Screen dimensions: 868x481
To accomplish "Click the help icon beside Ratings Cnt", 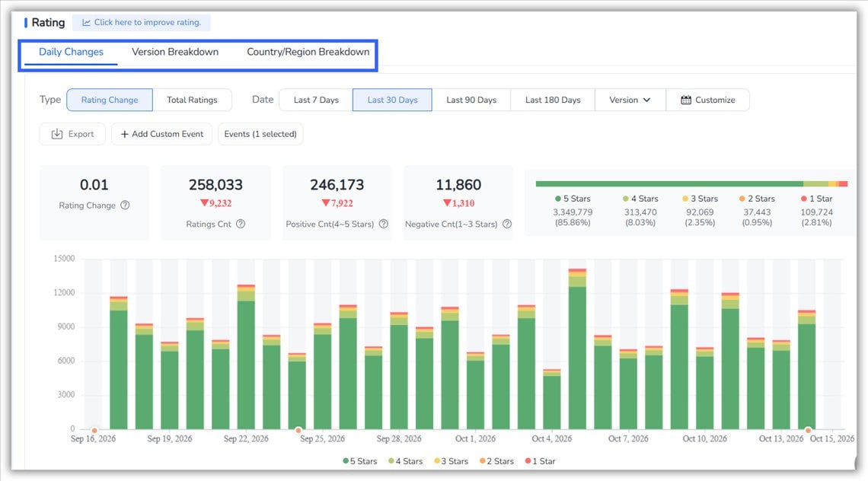I will pos(241,225).
